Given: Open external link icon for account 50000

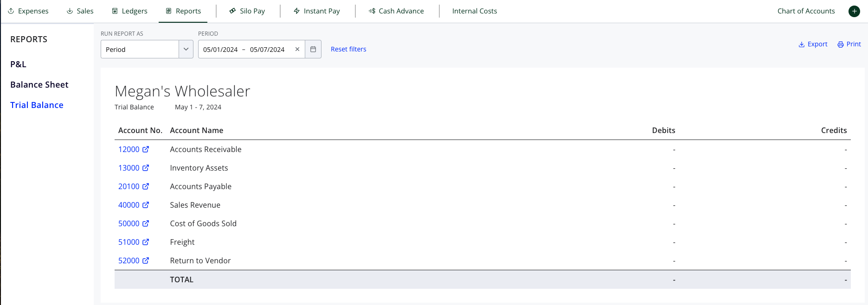Looking at the screenshot, I should (x=146, y=223).
